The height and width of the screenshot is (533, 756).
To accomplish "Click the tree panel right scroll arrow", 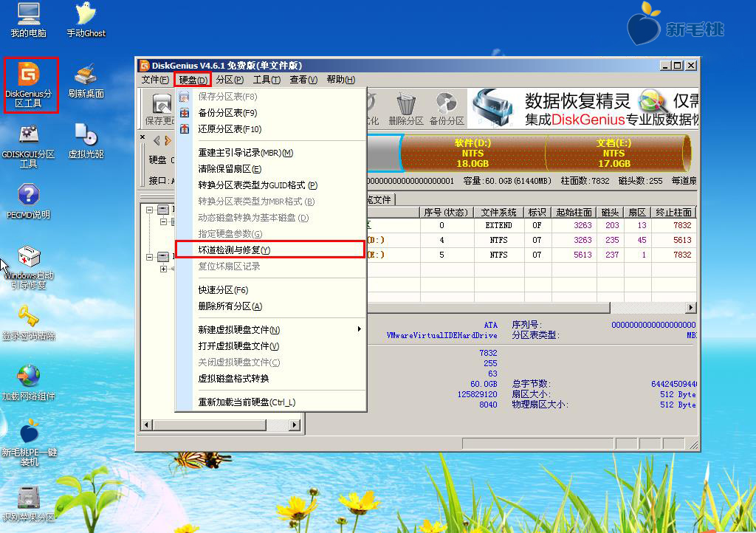I will coord(294,425).
